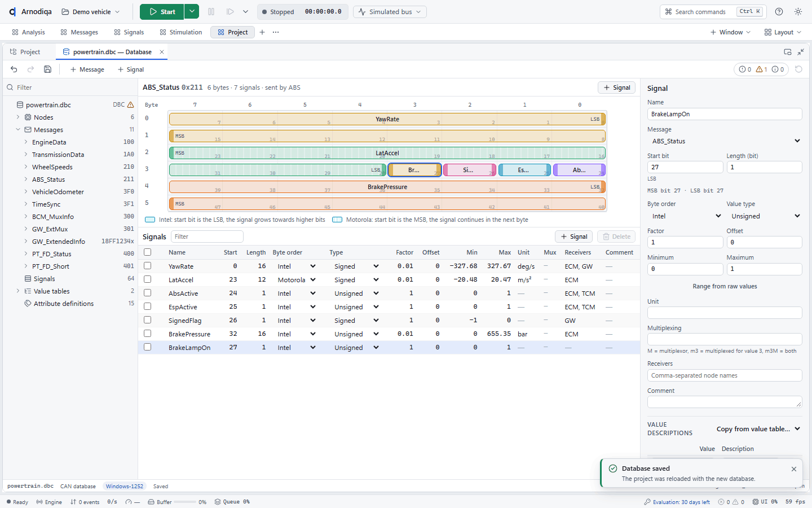
Task: Open the Value type Unsigned dropdown
Action: click(764, 216)
